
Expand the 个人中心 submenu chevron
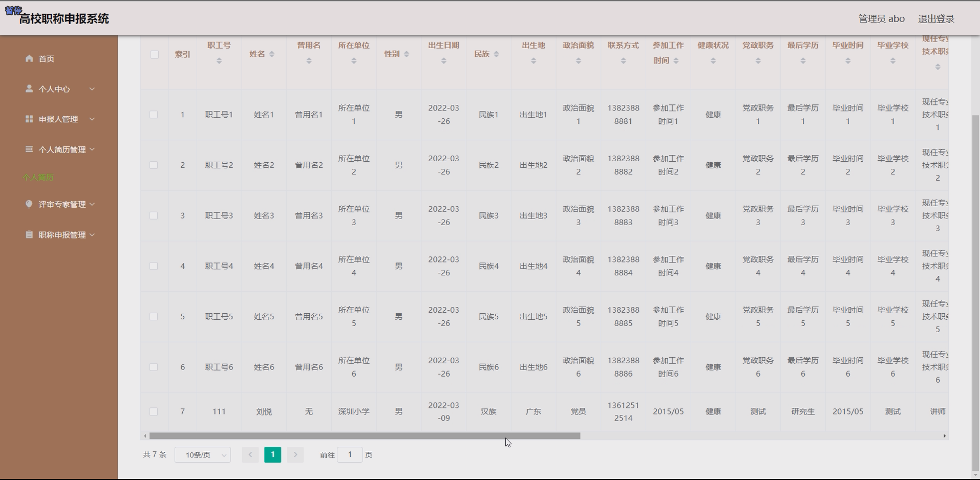[92, 89]
